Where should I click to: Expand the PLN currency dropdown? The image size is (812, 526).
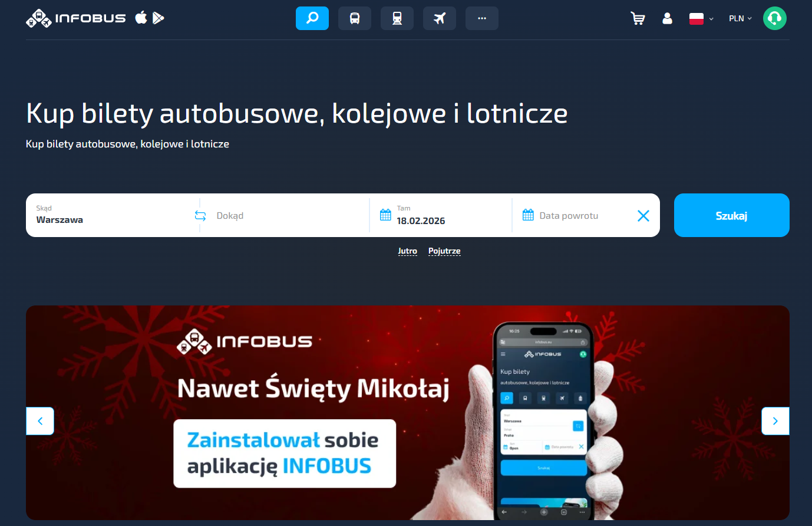(x=740, y=18)
